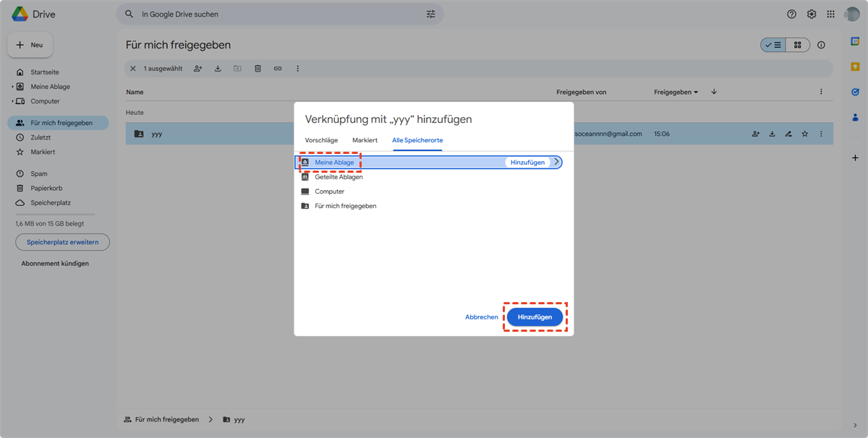Image resolution: width=868 pixels, height=438 pixels.
Task: Click Abbrechen in dialog
Action: [482, 317]
